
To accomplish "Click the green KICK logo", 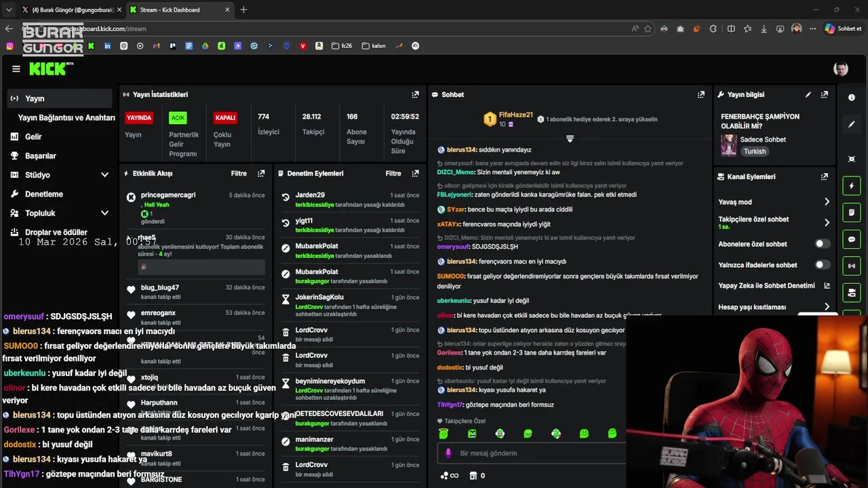I will [49, 68].
